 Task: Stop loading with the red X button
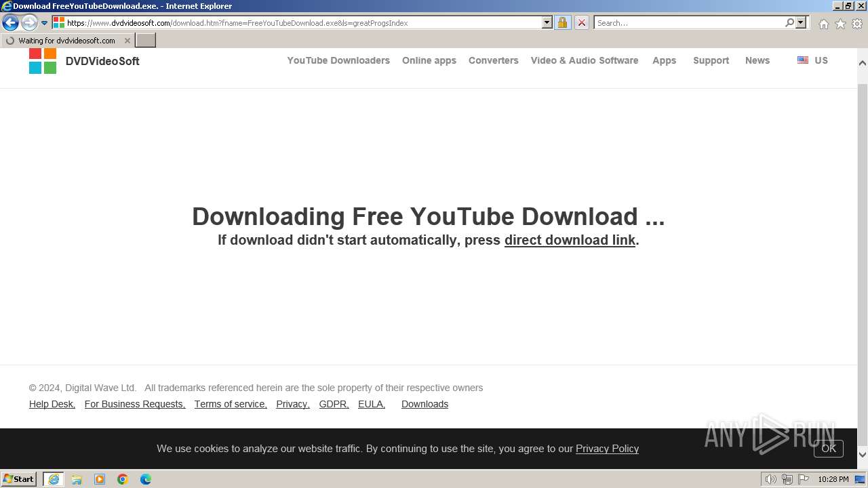click(582, 22)
